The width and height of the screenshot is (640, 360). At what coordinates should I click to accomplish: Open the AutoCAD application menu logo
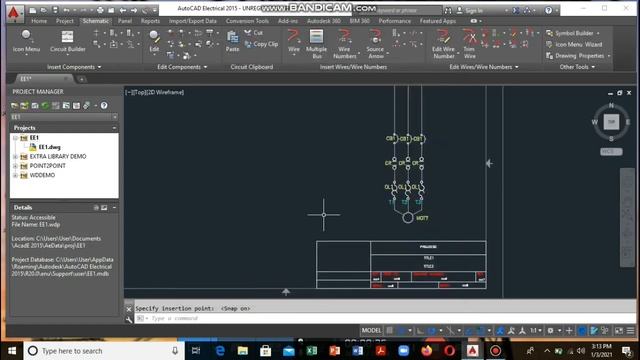click(x=14, y=12)
